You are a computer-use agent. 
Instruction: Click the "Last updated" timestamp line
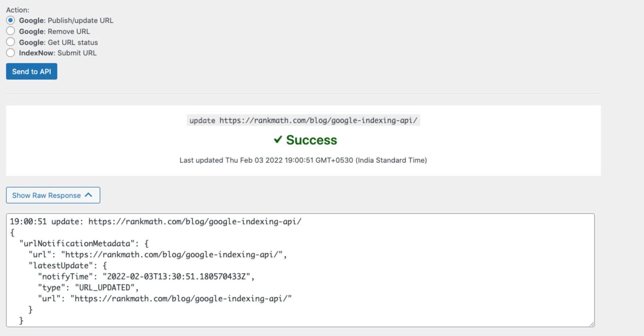pyautogui.click(x=304, y=160)
